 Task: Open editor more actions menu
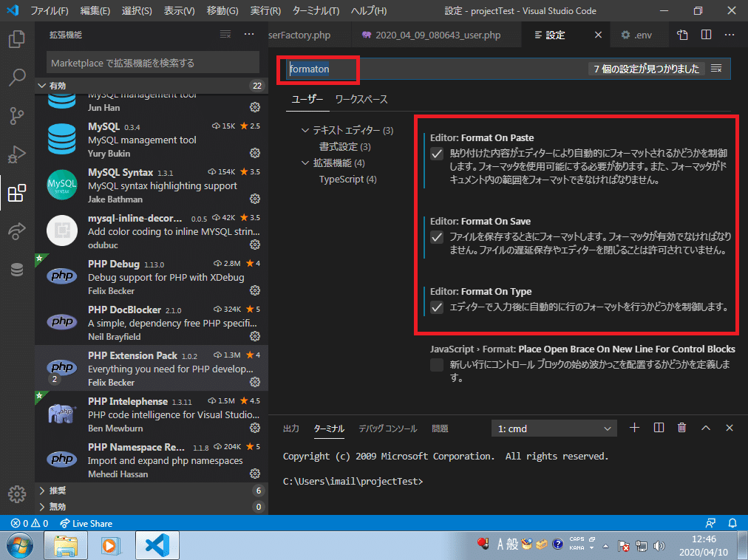(x=730, y=35)
